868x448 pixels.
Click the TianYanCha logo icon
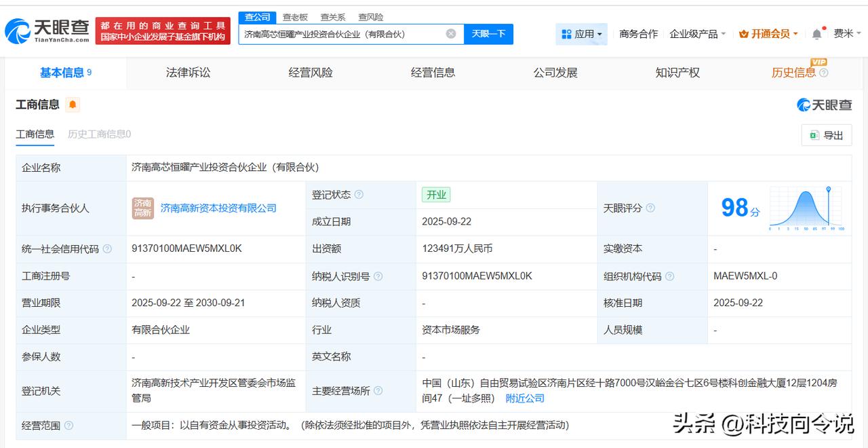18,31
